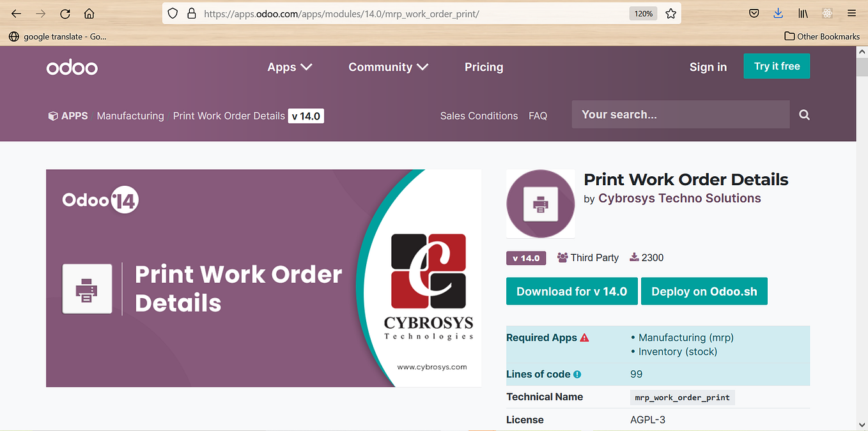Click the Odoo logo
This screenshot has height=431, width=868.
click(72, 66)
